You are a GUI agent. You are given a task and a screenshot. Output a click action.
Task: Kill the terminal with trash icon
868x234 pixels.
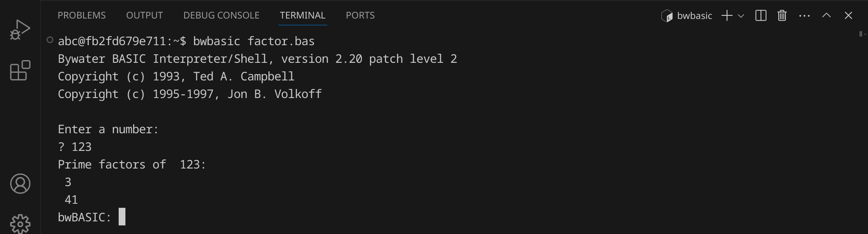click(x=782, y=16)
